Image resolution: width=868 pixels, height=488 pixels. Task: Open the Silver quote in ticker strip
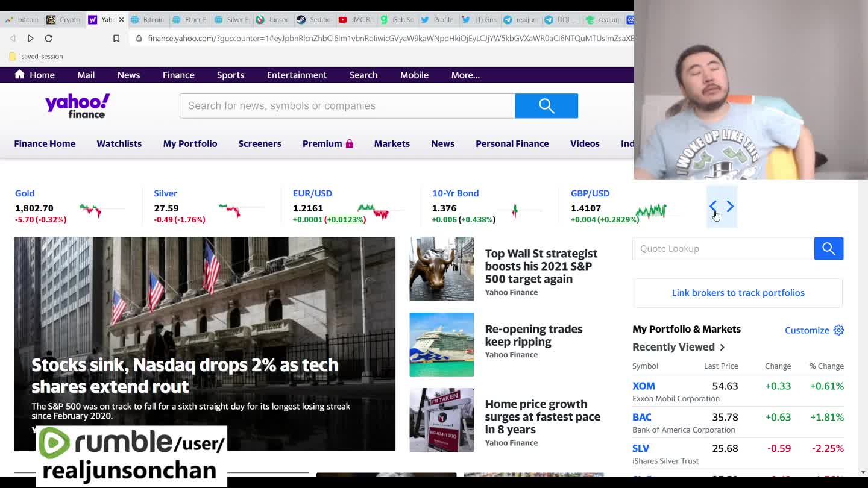coord(165,193)
